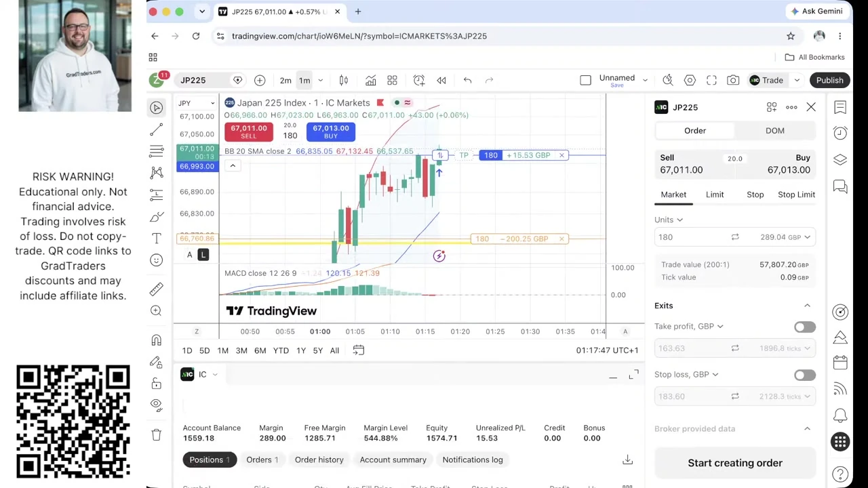This screenshot has height=488, width=868.
Task: Enable magnet mode for drawings
Action: (157, 340)
